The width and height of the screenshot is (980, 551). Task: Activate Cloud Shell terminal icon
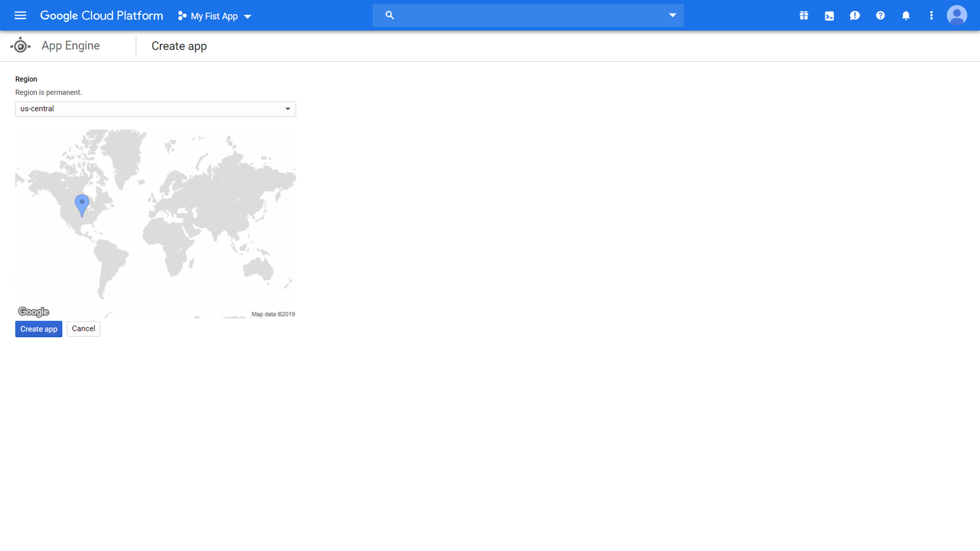(829, 16)
